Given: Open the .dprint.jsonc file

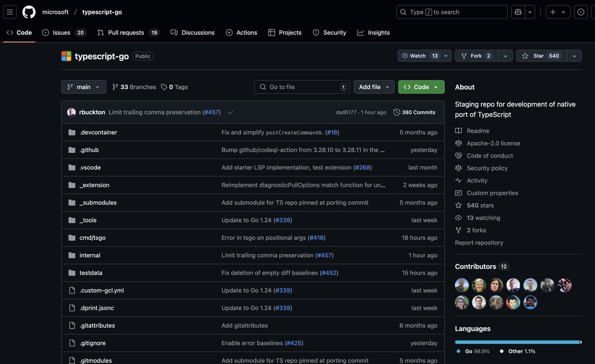Looking at the screenshot, I should (x=97, y=308).
